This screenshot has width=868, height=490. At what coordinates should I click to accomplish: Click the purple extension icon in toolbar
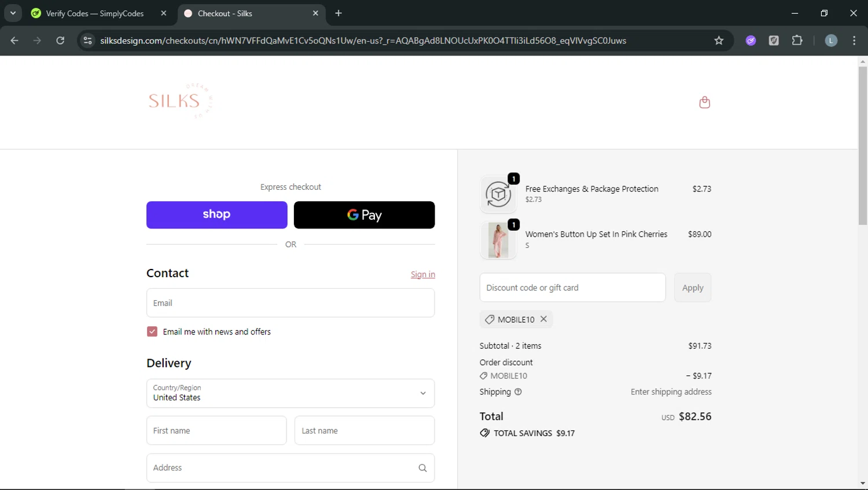click(x=751, y=40)
